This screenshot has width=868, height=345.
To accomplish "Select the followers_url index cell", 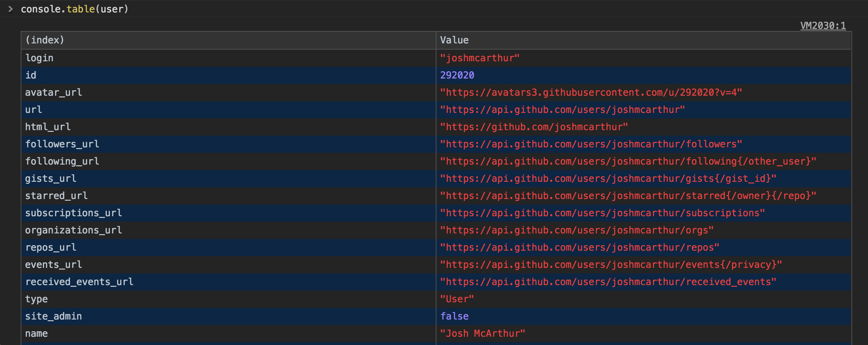I will 229,144.
